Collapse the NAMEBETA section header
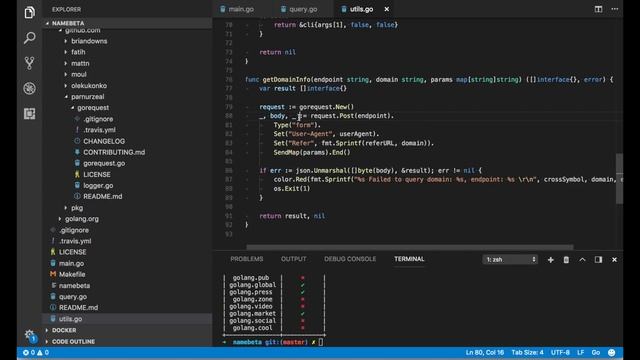This screenshot has height=360, width=640. click(127, 23)
